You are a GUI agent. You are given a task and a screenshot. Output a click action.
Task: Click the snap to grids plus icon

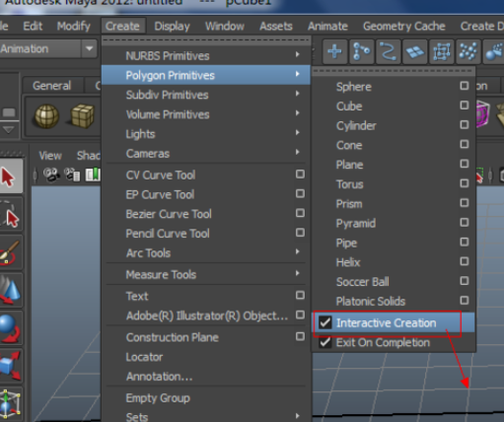point(334,51)
